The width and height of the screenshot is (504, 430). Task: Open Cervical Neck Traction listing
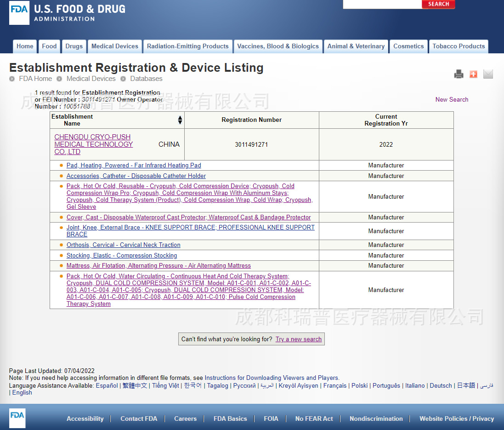124,245
